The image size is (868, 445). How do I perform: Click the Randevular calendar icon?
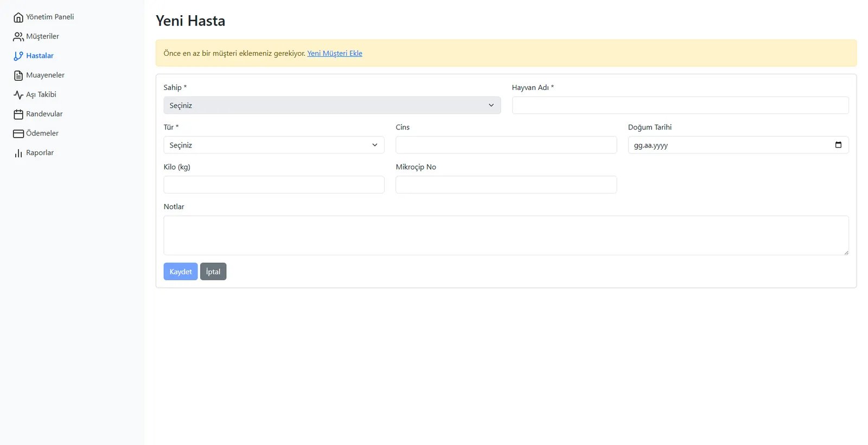pyautogui.click(x=18, y=114)
